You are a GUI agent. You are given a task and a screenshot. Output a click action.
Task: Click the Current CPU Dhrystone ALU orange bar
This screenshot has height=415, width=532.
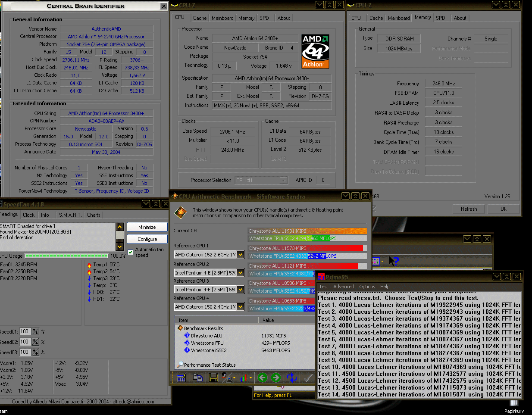307,231
